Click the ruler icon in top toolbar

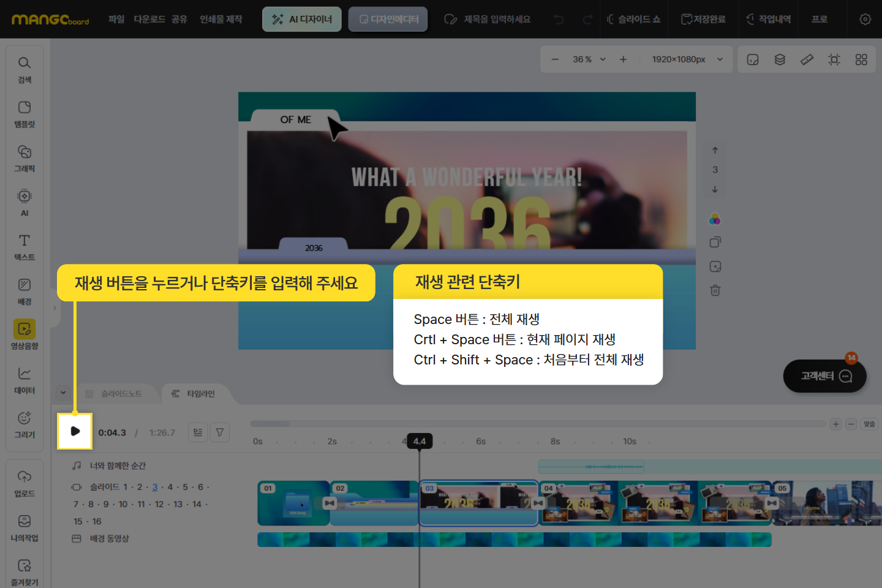(x=807, y=59)
